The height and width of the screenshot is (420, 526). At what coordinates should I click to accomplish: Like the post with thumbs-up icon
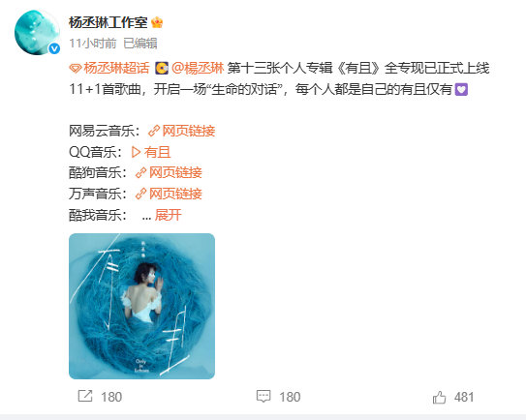tap(439, 397)
